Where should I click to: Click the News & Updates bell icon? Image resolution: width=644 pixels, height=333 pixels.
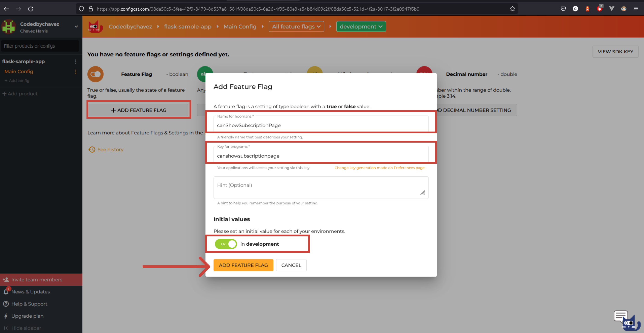6,292
